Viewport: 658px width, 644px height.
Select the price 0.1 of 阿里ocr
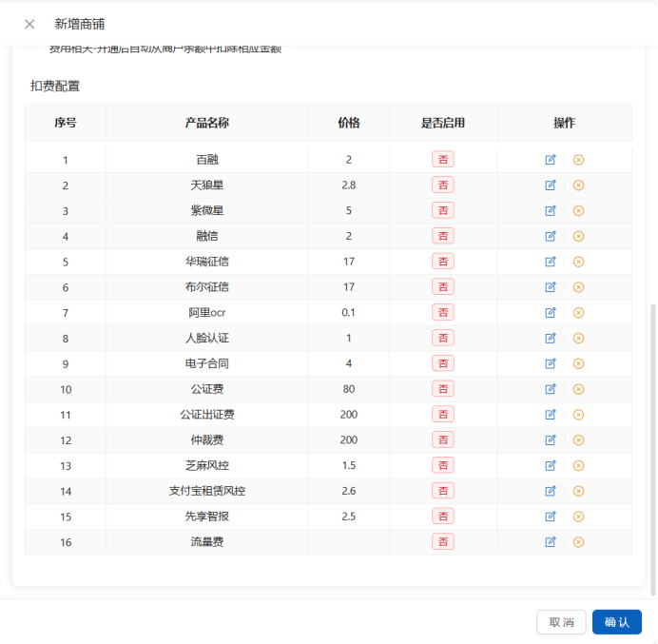348,313
